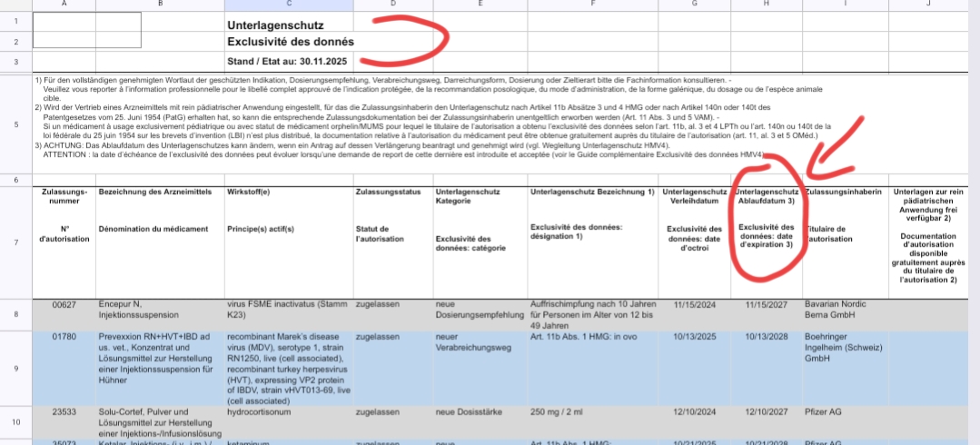Click the 'Unterlagen zur rein pädiatrischen Anwendung' header
The width and height of the screenshot is (980, 445).
click(x=929, y=242)
